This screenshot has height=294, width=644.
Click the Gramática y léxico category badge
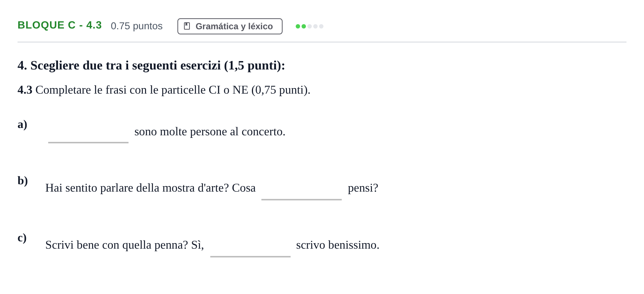pyautogui.click(x=230, y=26)
